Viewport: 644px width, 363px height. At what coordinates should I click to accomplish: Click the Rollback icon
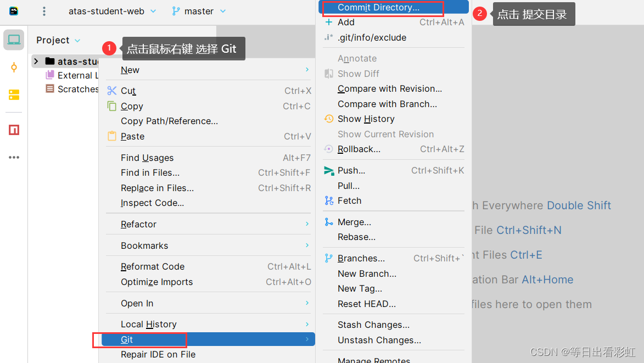328,149
